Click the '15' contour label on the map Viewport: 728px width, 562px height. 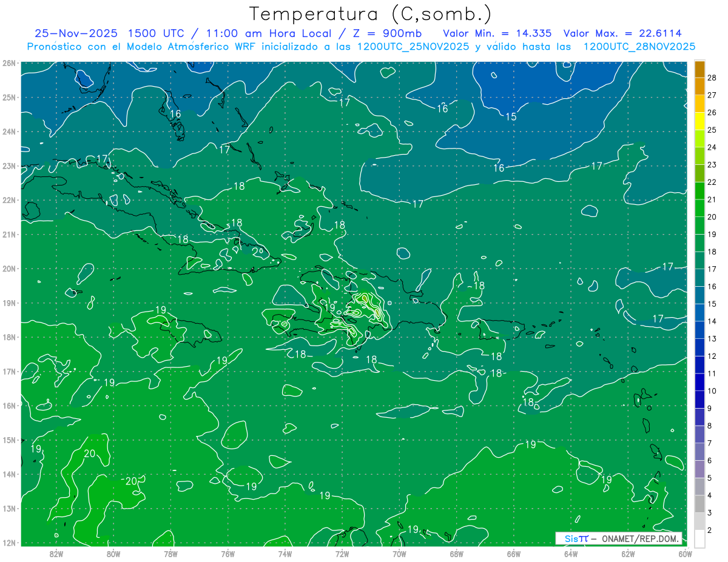tap(511, 116)
